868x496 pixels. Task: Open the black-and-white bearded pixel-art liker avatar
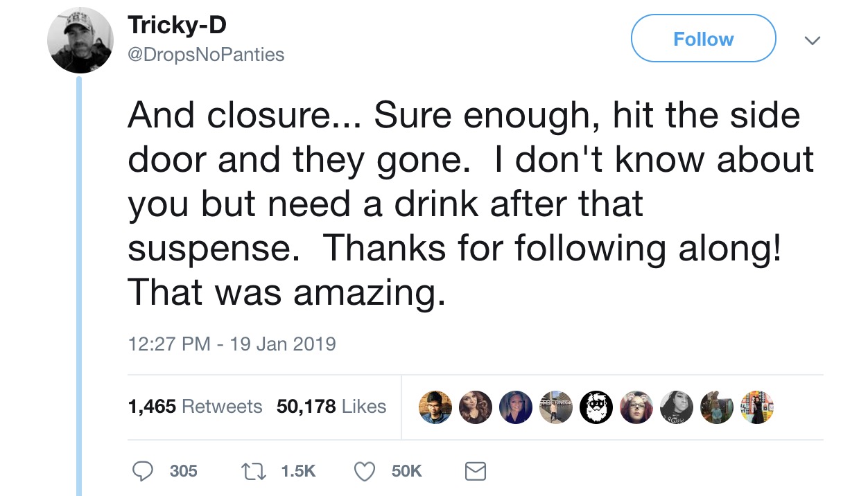pos(596,407)
